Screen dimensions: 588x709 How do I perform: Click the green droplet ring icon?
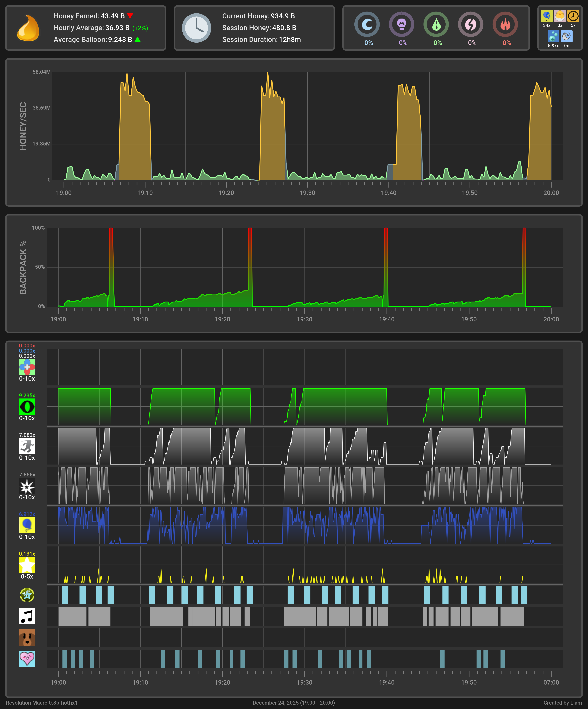(436, 24)
